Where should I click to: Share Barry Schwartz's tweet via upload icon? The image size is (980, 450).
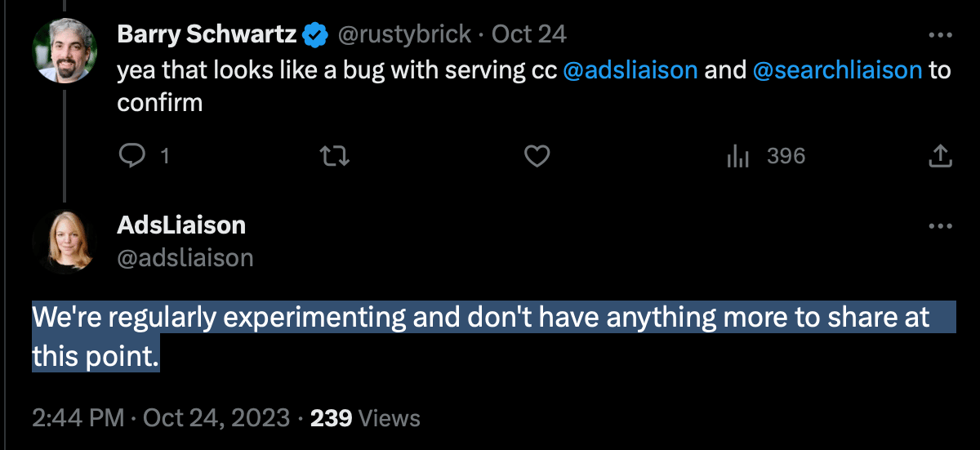pyautogui.click(x=941, y=155)
